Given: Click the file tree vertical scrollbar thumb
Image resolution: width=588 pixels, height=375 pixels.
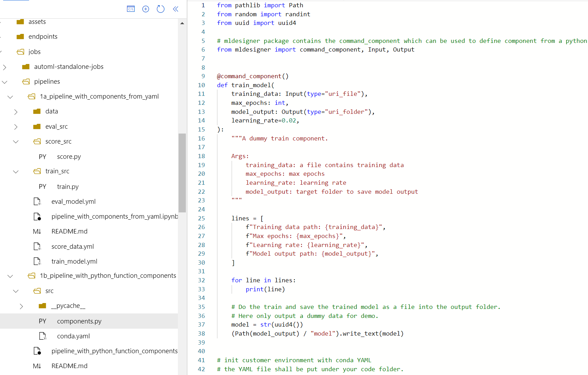Looking at the screenshot, I should coord(182,173).
